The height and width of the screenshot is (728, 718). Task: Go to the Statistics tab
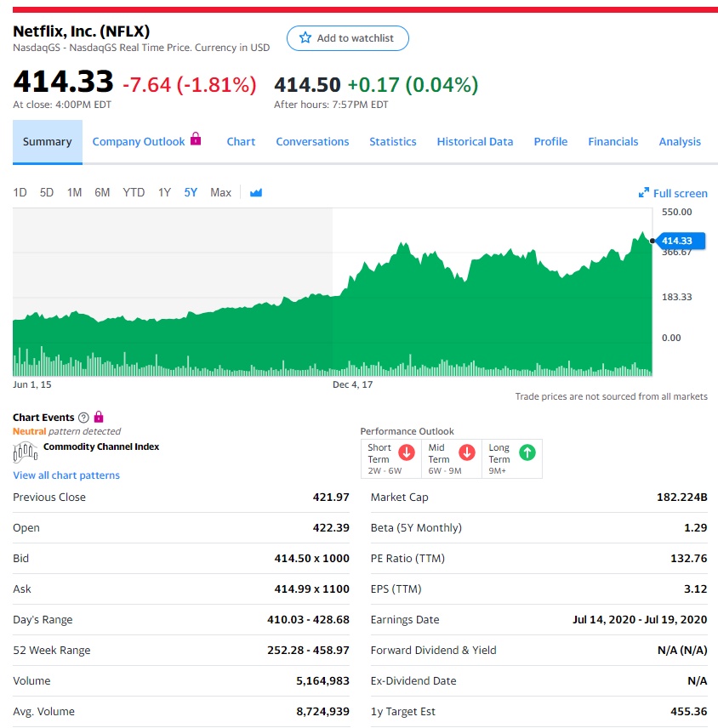coord(393,142)
